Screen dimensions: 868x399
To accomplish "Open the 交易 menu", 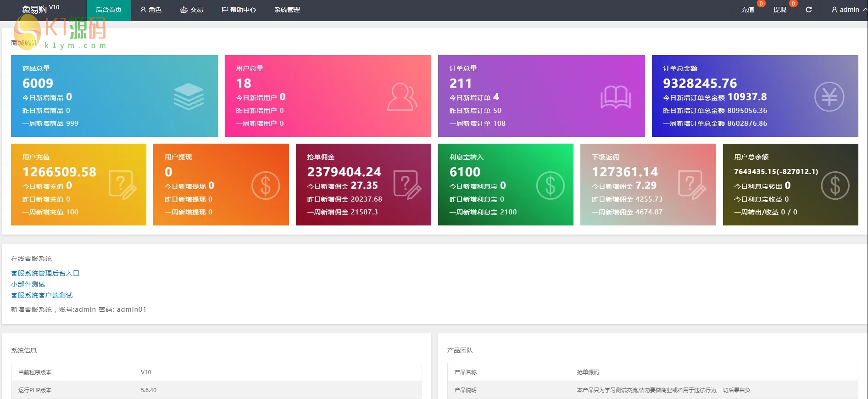I will pyautogui.click(x=191, y=10).
